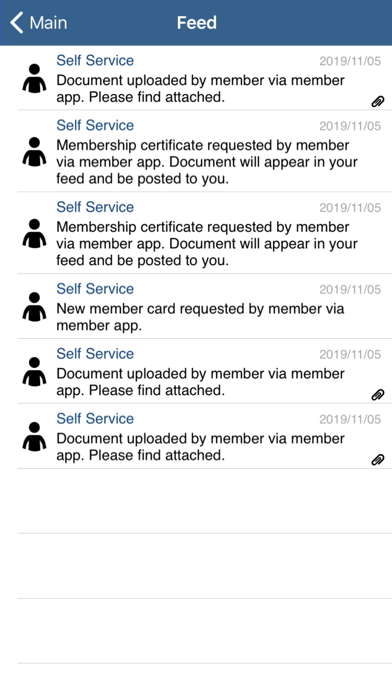Tap person icon of the last feed entry
The height and width of the screenshot is (696, 392).
click(34, 437)
